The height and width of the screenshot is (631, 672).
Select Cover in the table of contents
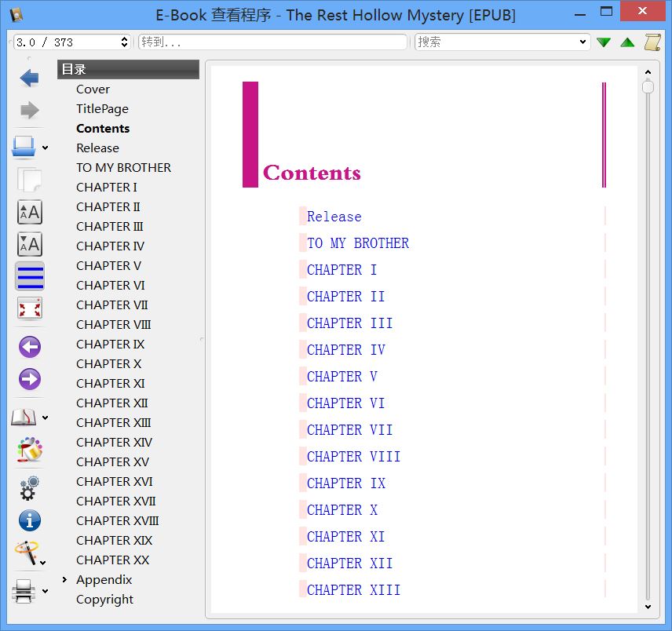93,89
